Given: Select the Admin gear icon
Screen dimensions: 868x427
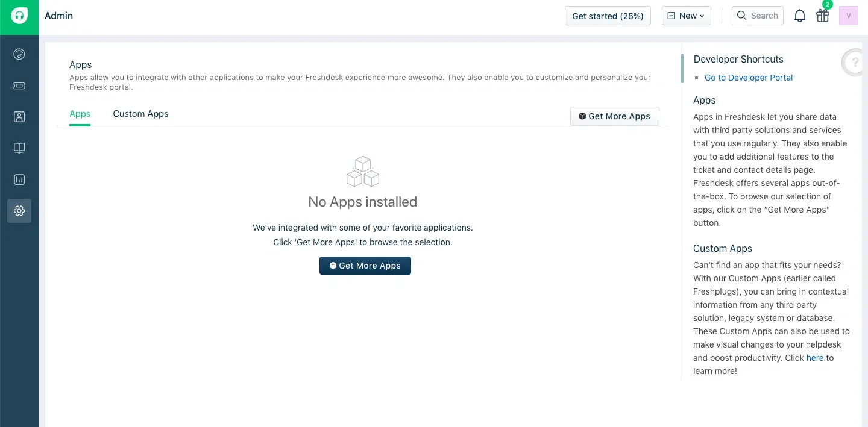Looking at the screenshot, I should 19,211.
